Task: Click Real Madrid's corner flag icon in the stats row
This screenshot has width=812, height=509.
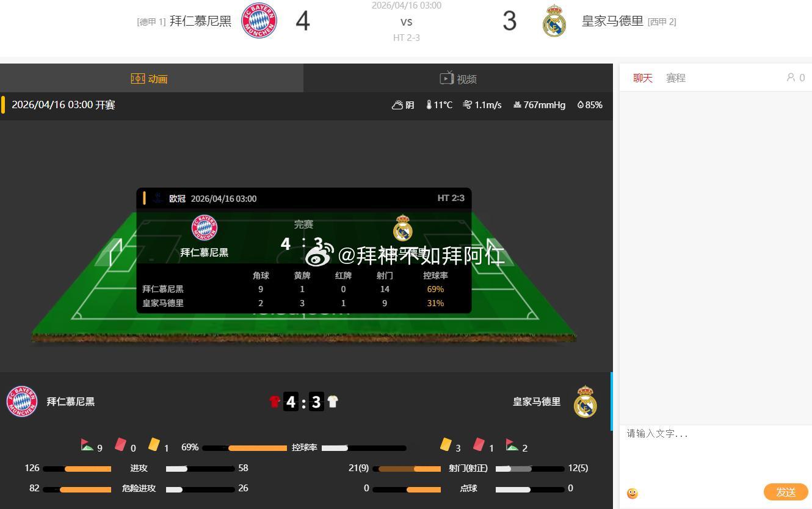Action: (x=512, y=445)
